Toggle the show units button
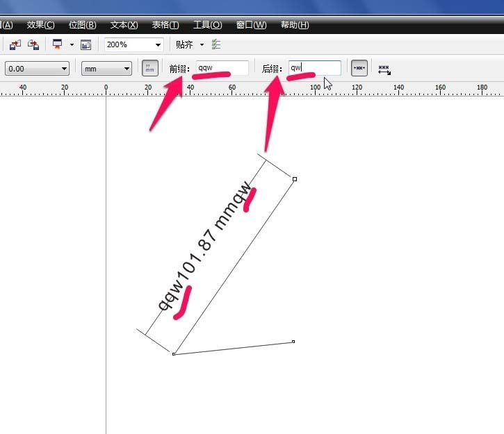 (150, 68)
